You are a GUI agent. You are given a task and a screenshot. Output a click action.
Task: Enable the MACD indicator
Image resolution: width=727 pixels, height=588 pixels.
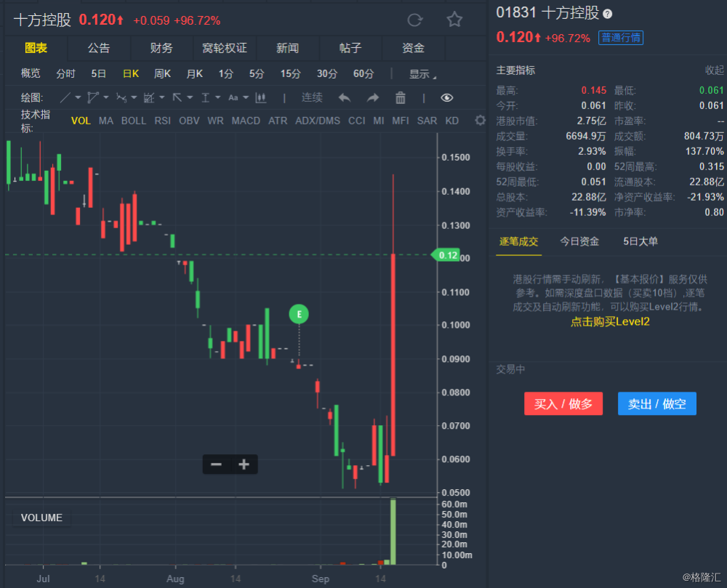(x=246, y=121)
